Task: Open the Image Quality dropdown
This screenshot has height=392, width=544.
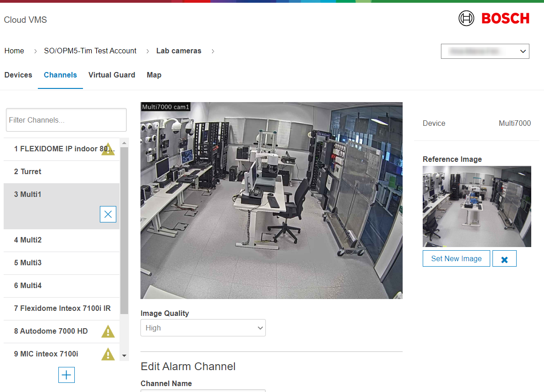Action: (203, 328)
